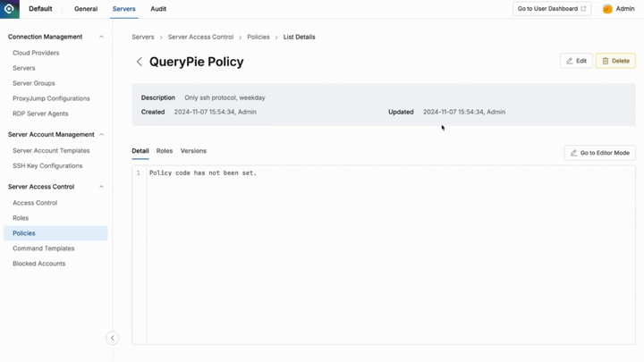The width and height of the screenshot is (644, 362).
Task: Click Servers in the breadcrumb
Action: click(143, 37)
